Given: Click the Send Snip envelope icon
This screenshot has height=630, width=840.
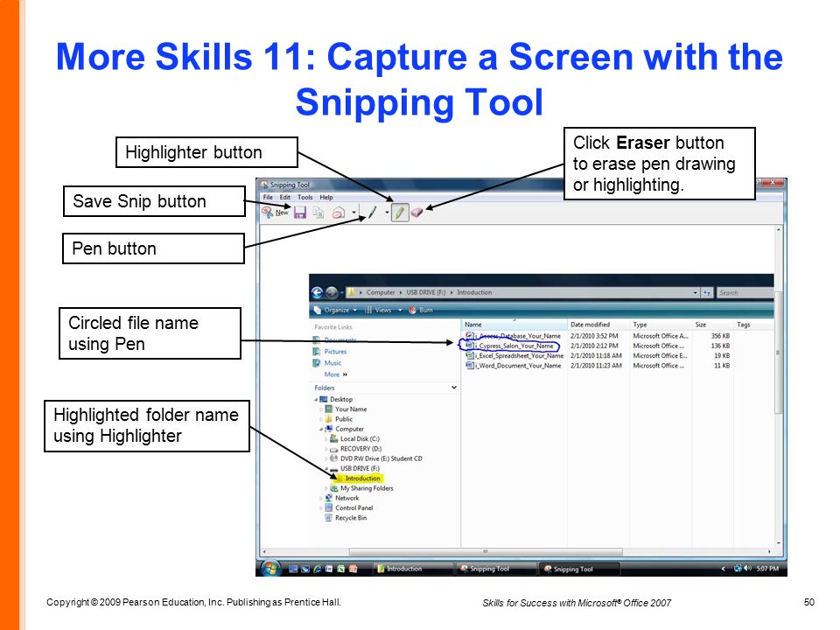Looking at the screenshot, I should (338, 213).
